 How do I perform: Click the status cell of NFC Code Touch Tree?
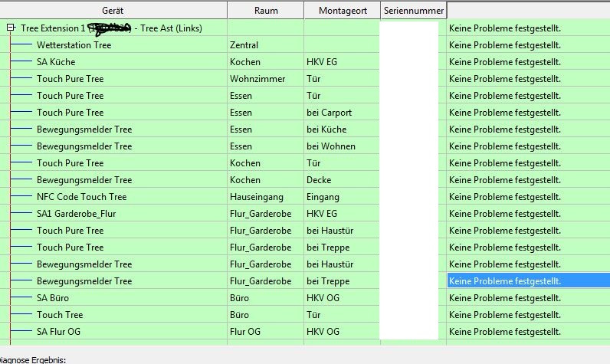528,197
